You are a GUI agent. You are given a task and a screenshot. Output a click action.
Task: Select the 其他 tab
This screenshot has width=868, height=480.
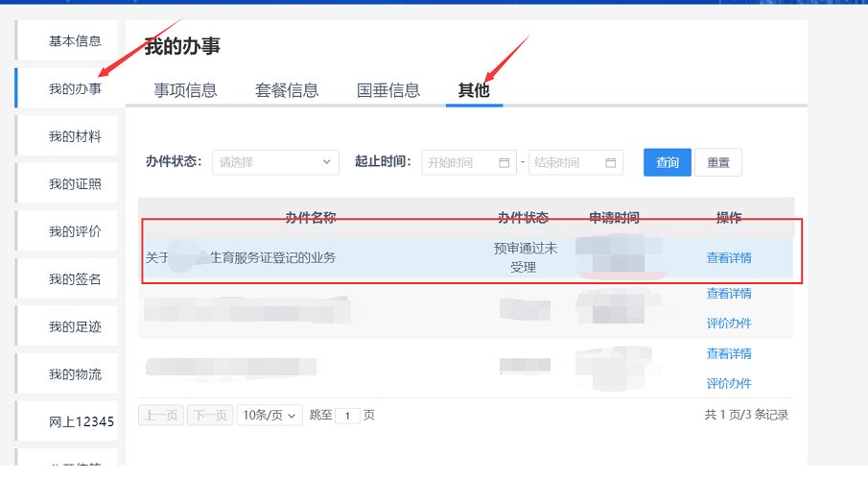click(x=474, y=91)
